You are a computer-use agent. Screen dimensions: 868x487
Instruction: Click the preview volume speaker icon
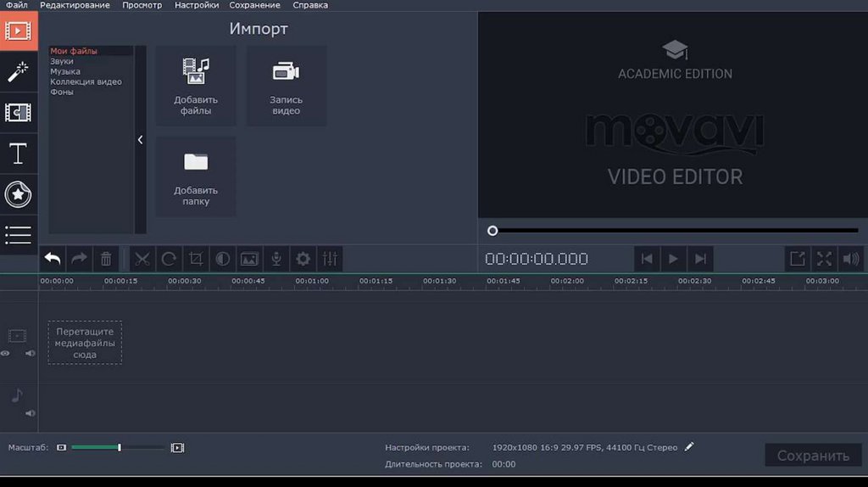click(851, 259)
